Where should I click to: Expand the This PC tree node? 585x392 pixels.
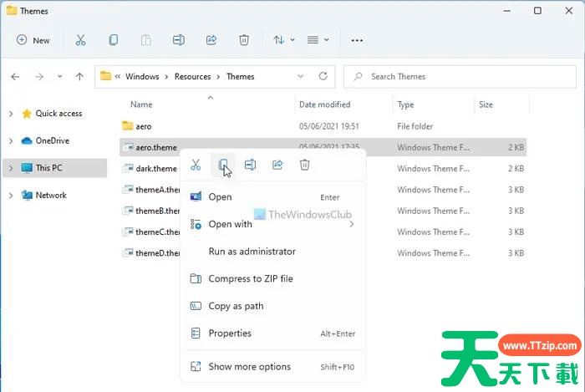point(11,168)
